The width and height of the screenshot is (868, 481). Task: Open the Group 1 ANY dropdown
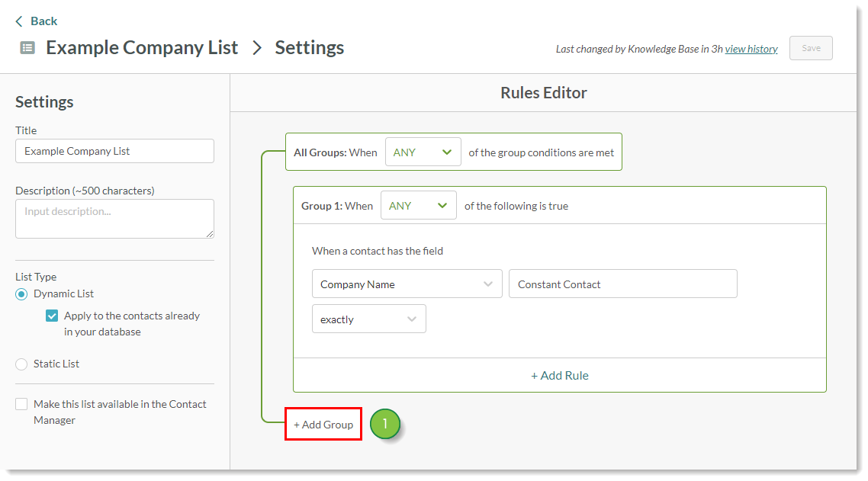click(x=418, y=205)
